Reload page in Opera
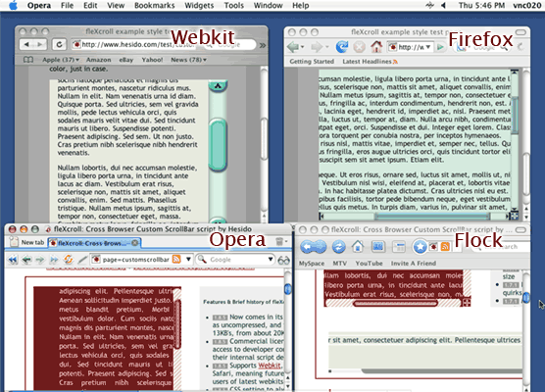 point(69,260)
